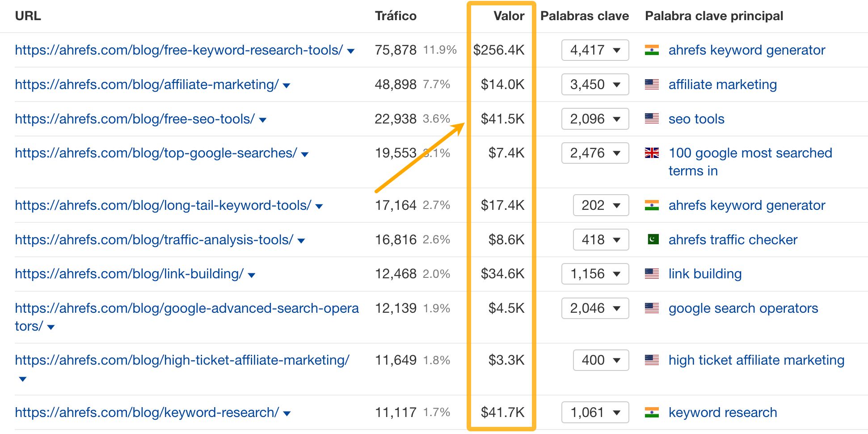Click the US flag beside "link building"
The width and height of the screenshot is (868, 434).
point(653,273)
